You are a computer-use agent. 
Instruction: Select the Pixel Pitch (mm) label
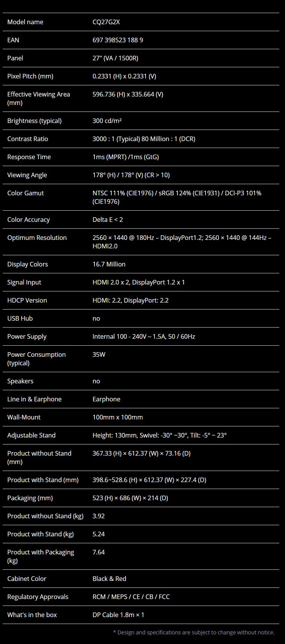(x=30, y=76)
